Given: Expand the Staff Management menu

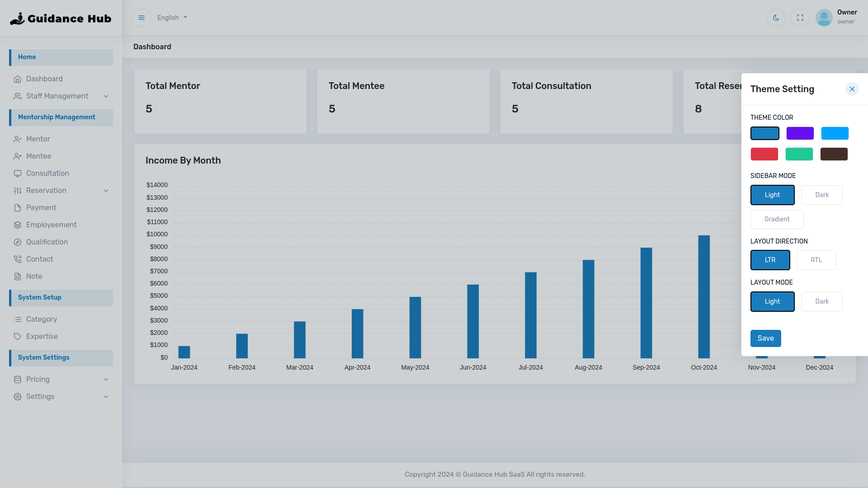Looking at the screenshot, I should 57,96.
